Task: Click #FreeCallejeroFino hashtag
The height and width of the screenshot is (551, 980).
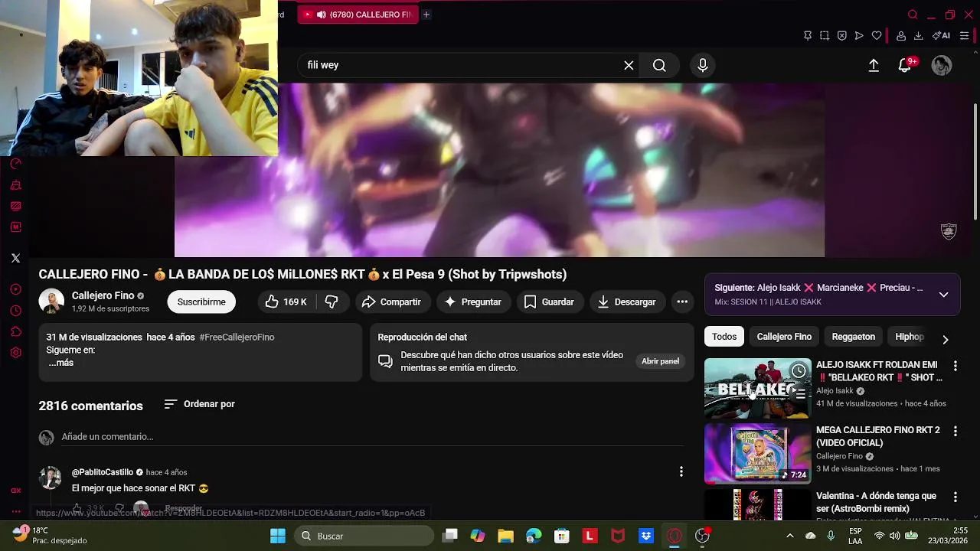Action: point(237,337)
